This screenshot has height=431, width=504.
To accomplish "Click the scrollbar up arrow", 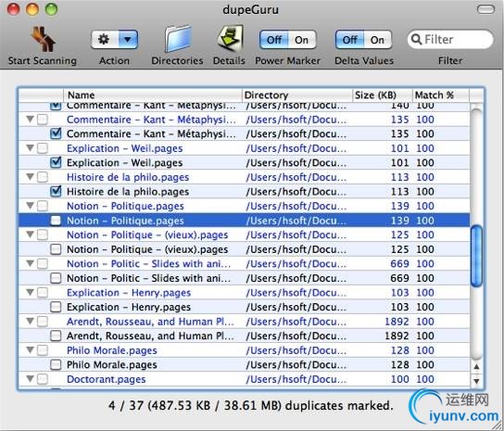I will click(x=476, y=367).
